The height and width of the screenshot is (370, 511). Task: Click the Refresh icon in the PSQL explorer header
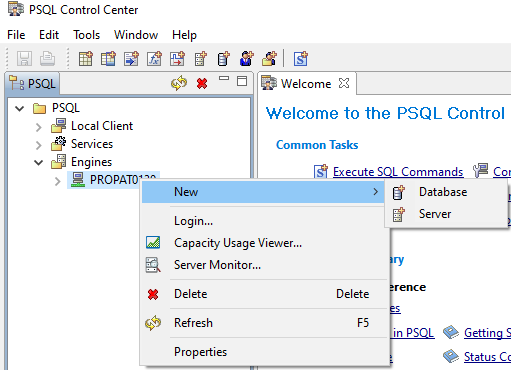179,83
